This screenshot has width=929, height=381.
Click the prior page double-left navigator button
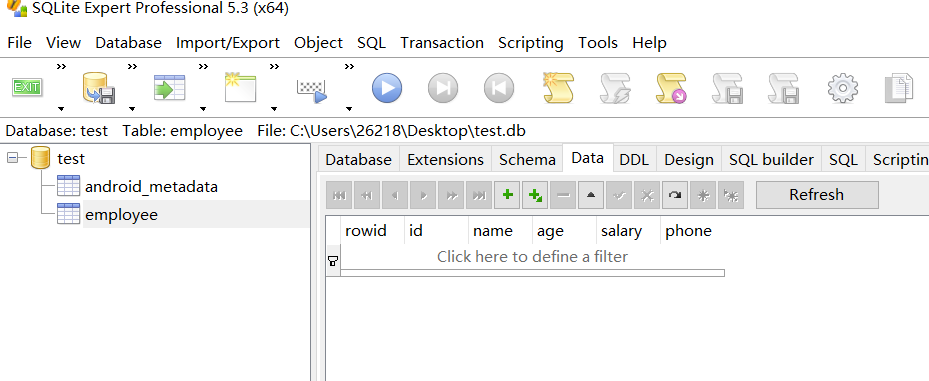click(367, 195)
